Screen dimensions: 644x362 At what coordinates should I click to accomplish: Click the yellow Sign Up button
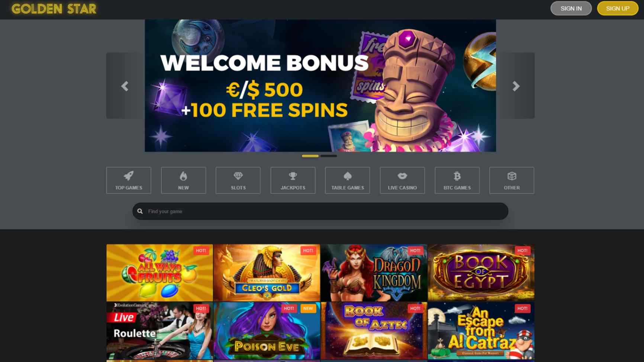[x=618, y=8]
